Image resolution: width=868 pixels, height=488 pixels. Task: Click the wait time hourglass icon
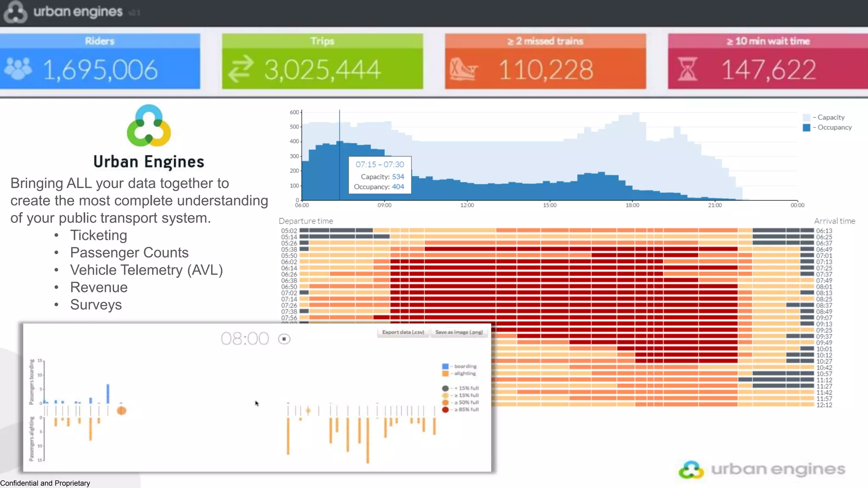687,69
